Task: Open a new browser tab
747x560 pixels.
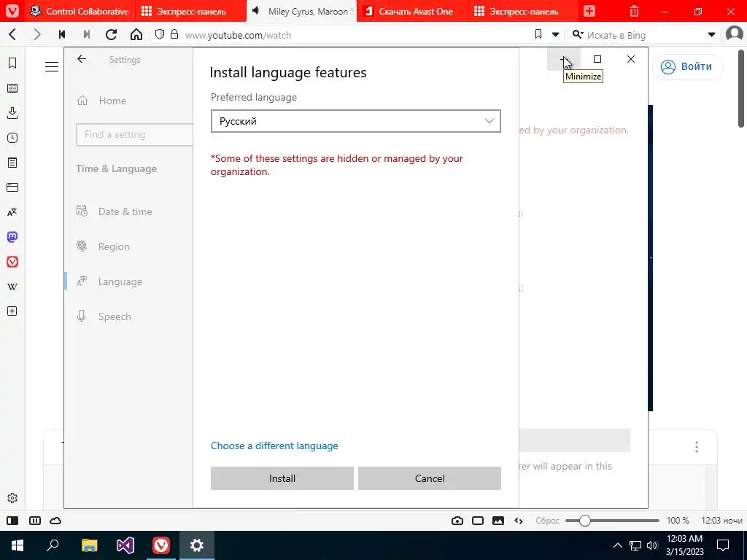Action: coord(589,11)
